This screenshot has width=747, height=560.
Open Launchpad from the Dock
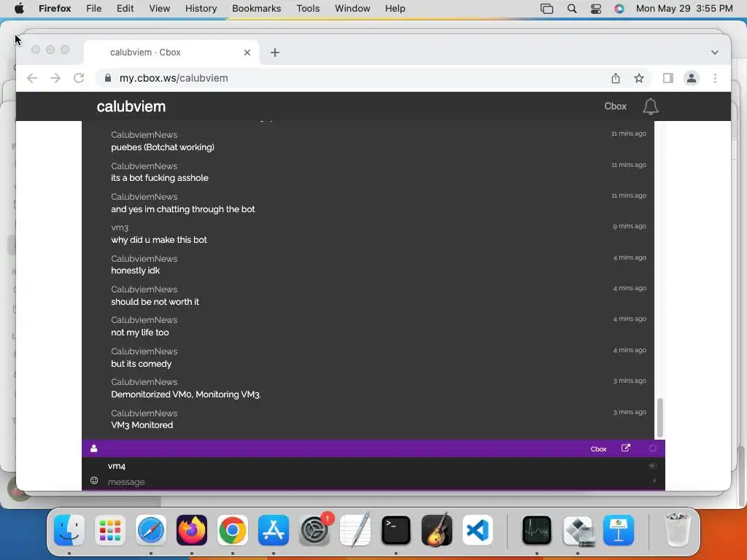tap(110, 530)
